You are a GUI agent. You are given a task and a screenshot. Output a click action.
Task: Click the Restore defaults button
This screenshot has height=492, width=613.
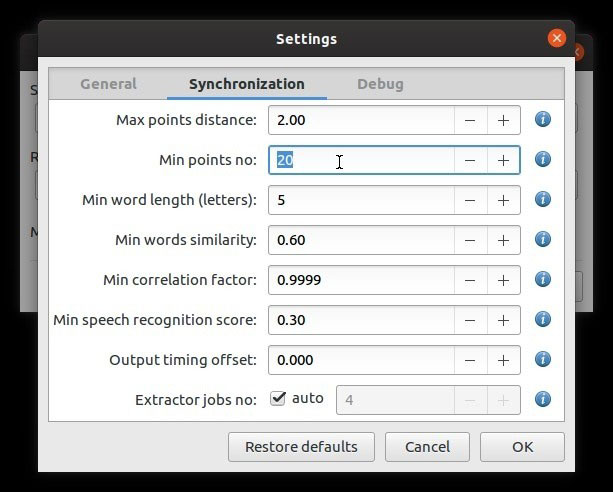point(301,447)
